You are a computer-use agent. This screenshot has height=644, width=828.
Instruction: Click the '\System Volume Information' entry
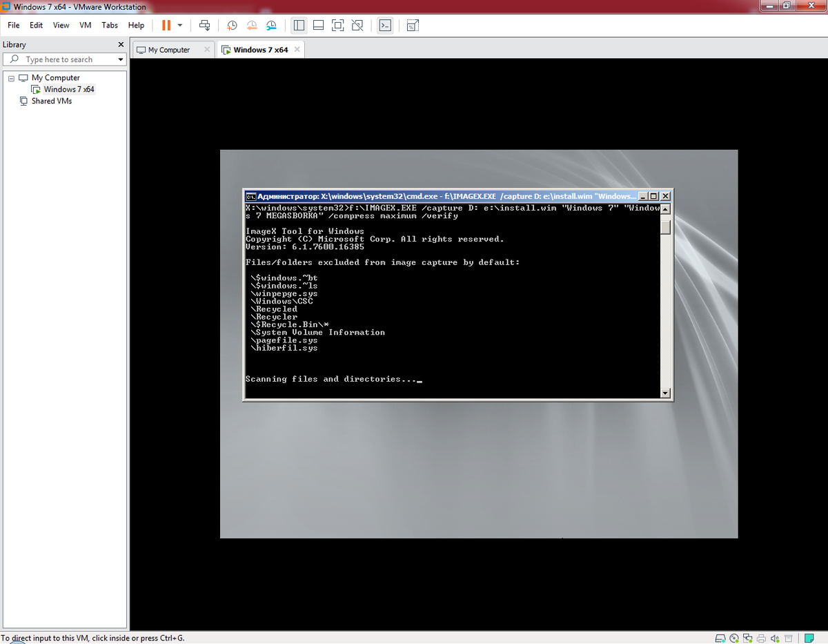click(x=318, y=332)
